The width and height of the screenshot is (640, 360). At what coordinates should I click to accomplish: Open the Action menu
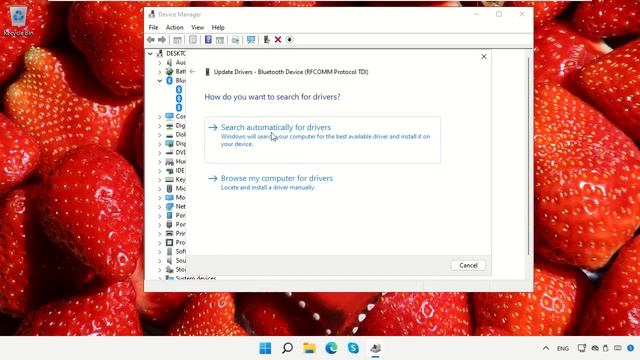(x=174, y=27)
